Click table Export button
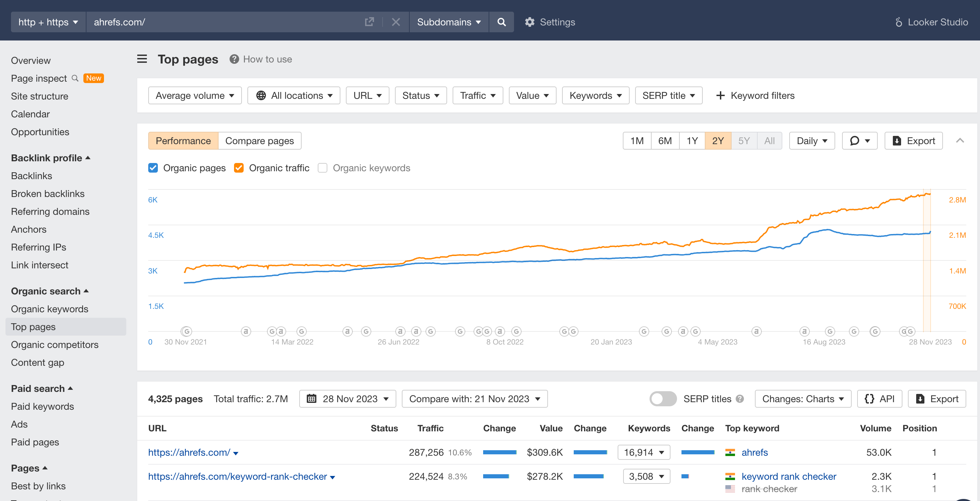The width and height of the screenshot is (980, 501). (x=937, y=399)
